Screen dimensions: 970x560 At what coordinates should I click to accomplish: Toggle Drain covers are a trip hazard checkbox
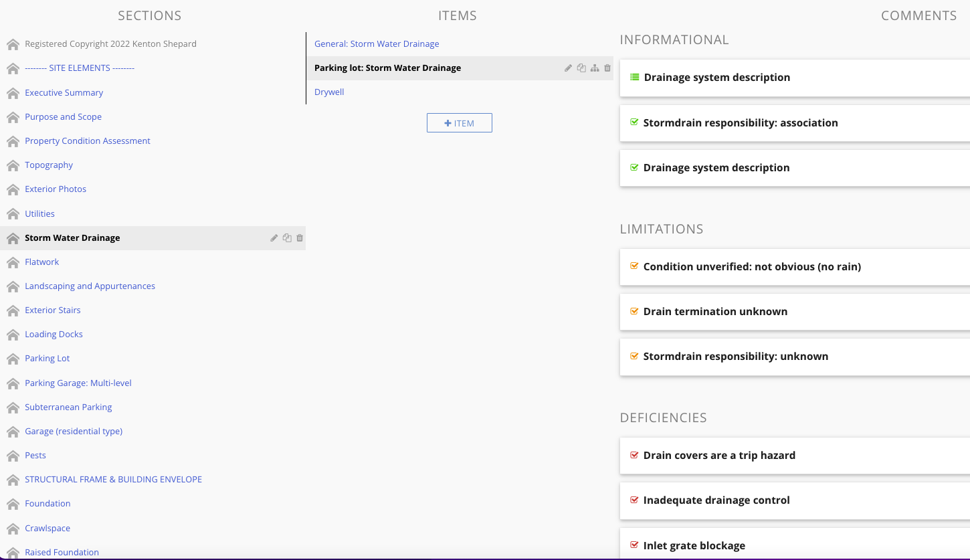click(635, 455)
